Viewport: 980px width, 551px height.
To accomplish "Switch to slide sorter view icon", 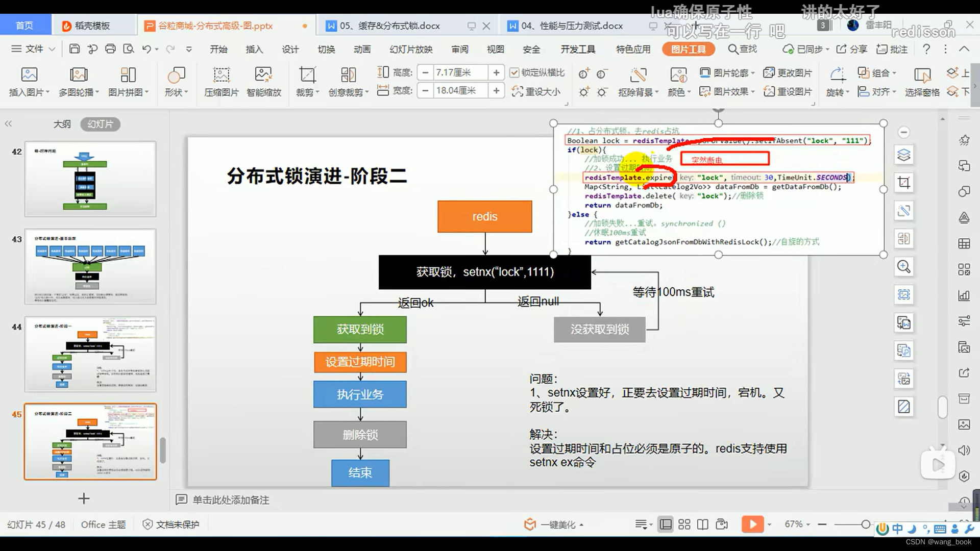I will pos(684,524).
